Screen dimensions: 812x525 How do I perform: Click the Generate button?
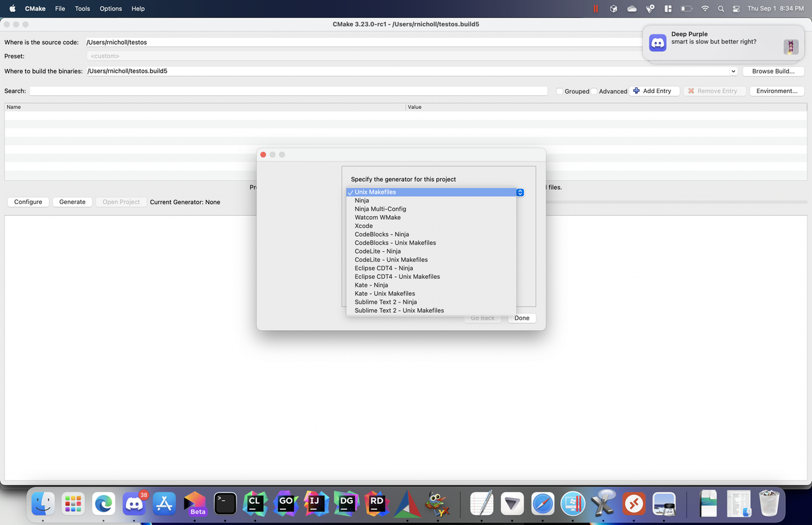pyautogui.click(x=72, y=202)
